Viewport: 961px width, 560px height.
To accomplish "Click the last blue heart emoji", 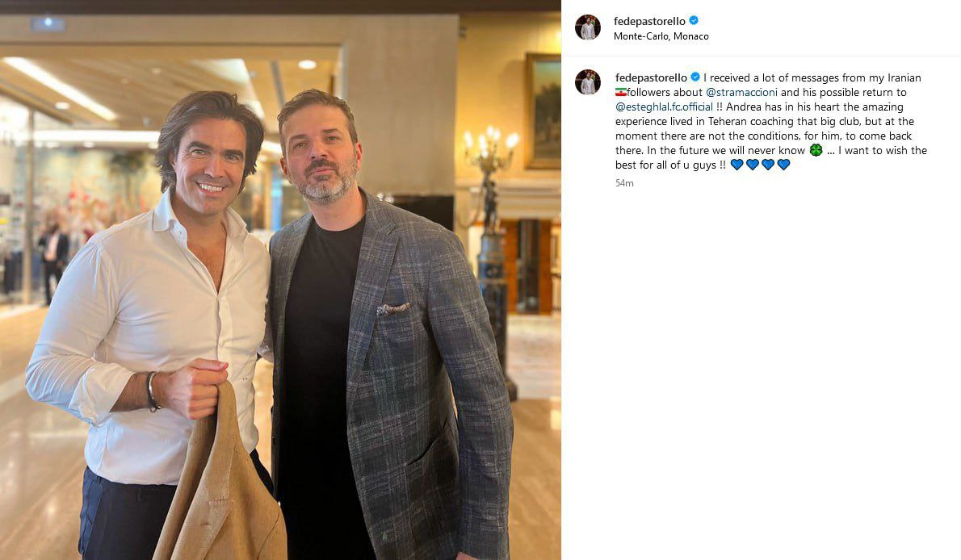I will (783, 165).
